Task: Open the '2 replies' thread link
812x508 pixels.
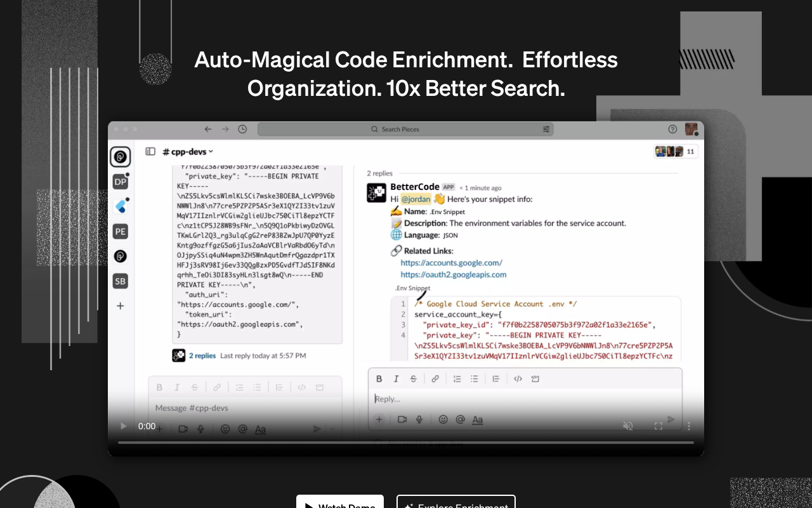Action: [202, 356]
